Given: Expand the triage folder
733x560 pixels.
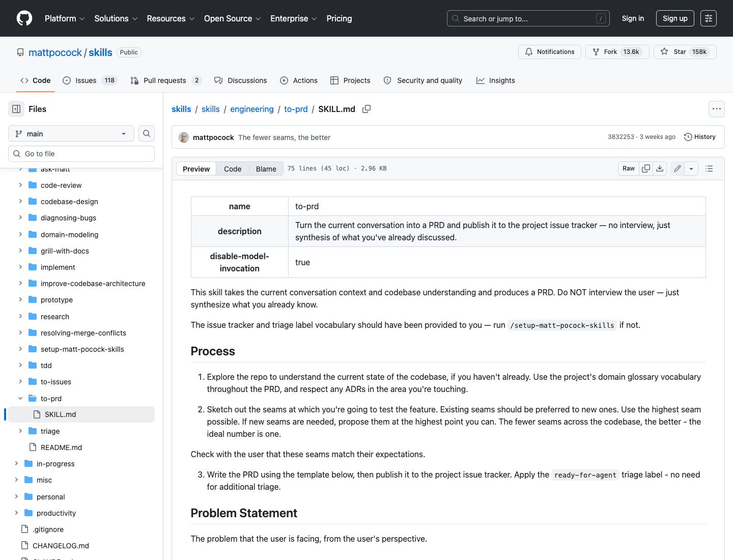Looking at the screenshot, I should tap(20, 431).
